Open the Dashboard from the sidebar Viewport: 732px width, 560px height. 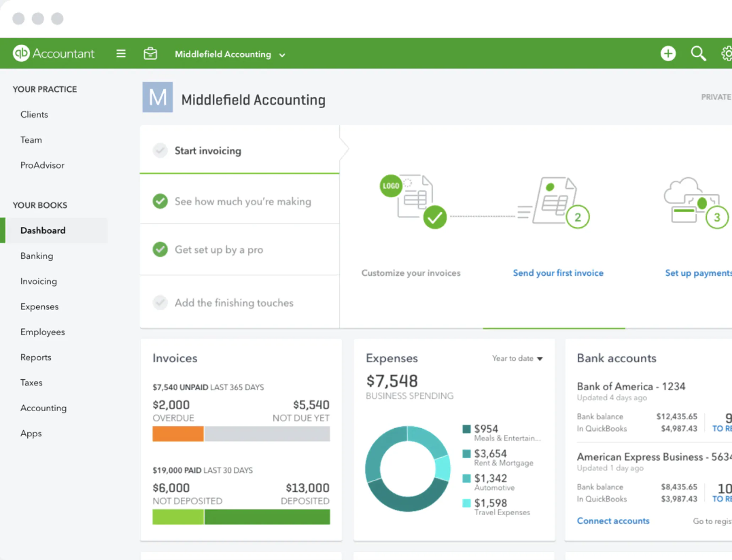click(x=43, y=230)
